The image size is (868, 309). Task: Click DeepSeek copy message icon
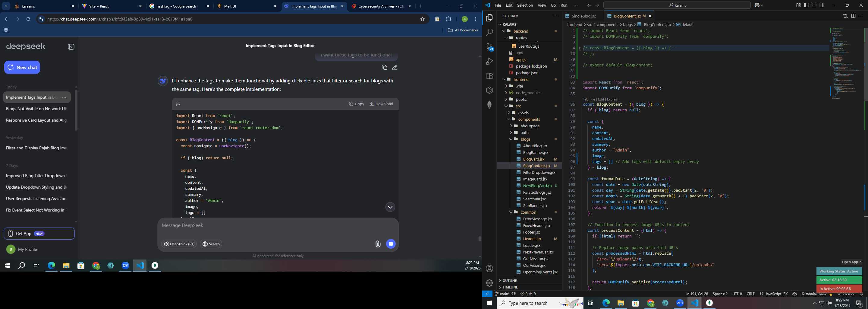pos(384,68)
